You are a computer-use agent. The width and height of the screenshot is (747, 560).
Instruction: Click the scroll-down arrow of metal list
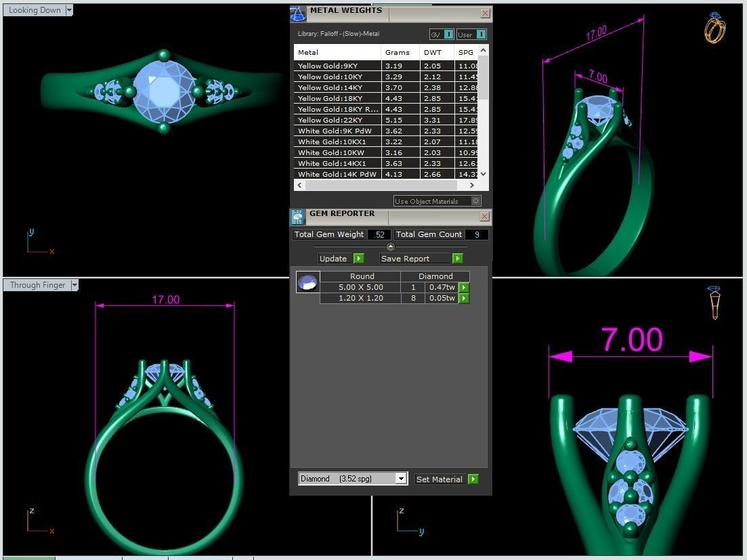coord(483,174)
